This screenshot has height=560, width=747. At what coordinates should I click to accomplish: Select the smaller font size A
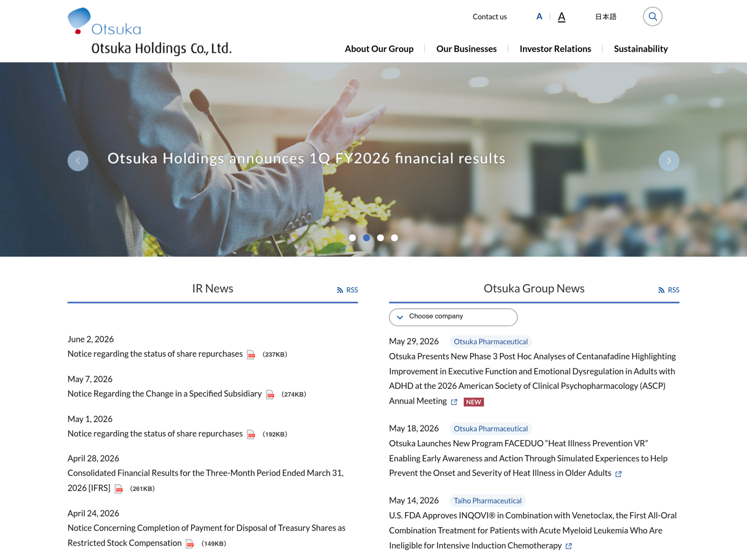(539, 17)
